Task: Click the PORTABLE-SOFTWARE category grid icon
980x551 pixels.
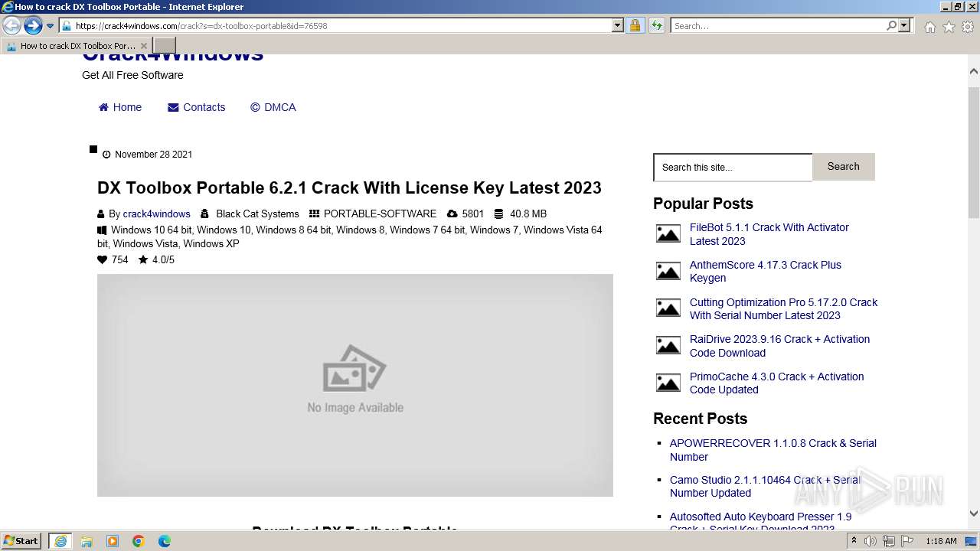Action: pos(314,214)
